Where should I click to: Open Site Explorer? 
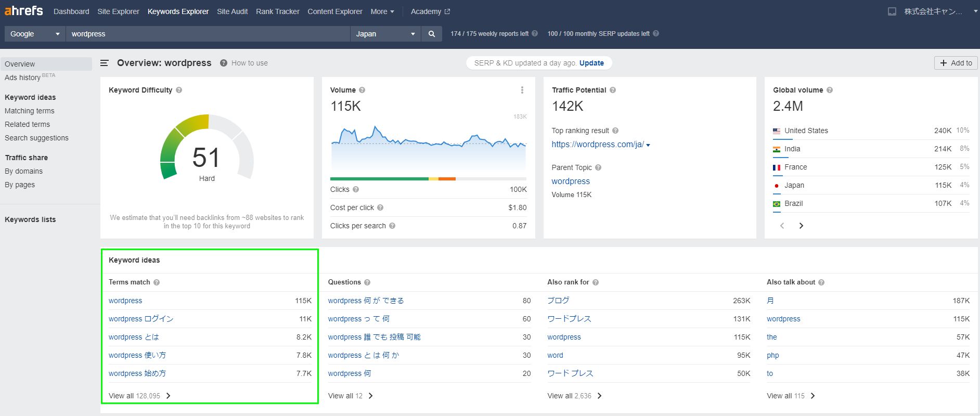pos(118,11)
